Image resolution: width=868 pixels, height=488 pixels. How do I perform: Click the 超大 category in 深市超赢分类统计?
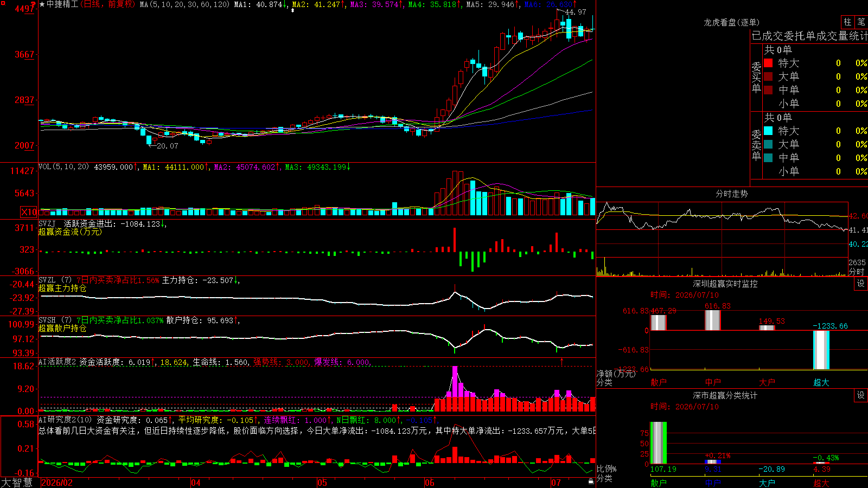click(821, 483)
